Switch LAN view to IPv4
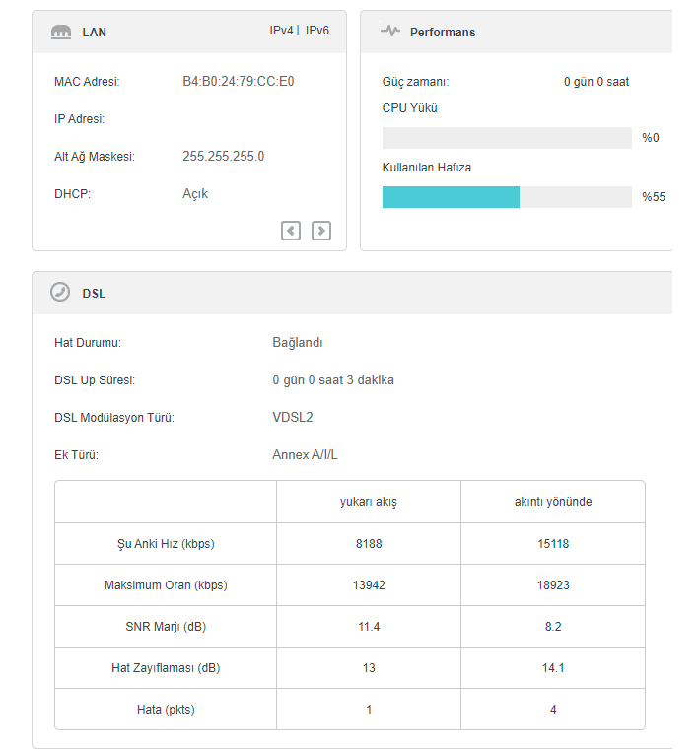 281,31
